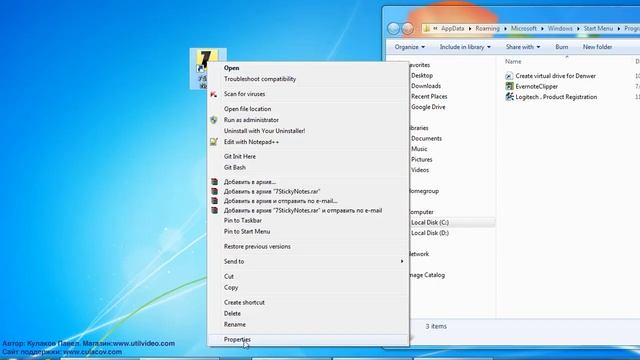This screenshot has width=640, height=360.
Task: Click Roaming in the address breadcrumb
Action: point(487,29)
